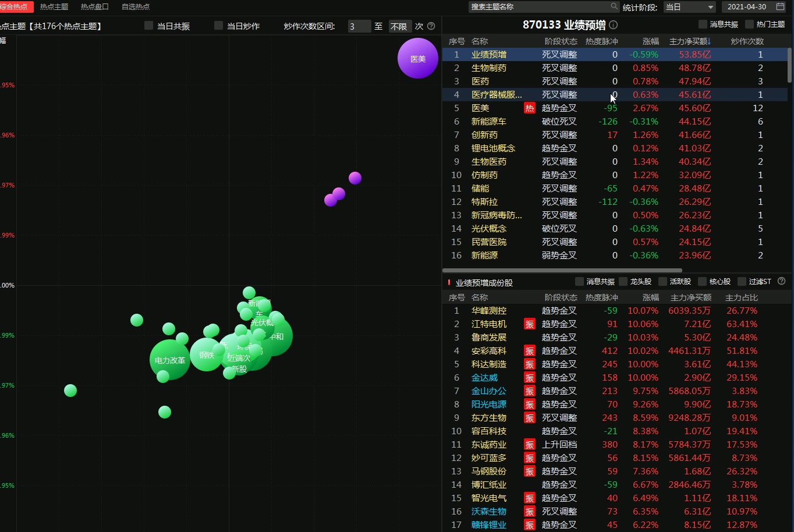
Task: Click the search magnifier icon
Action: click(614, 6)
